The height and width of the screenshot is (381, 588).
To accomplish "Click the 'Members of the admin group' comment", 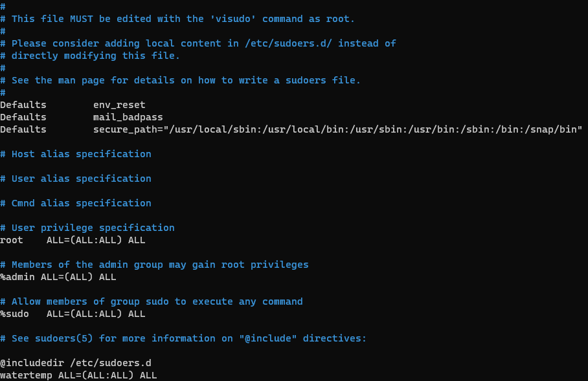I will click(x=159, y=265).
